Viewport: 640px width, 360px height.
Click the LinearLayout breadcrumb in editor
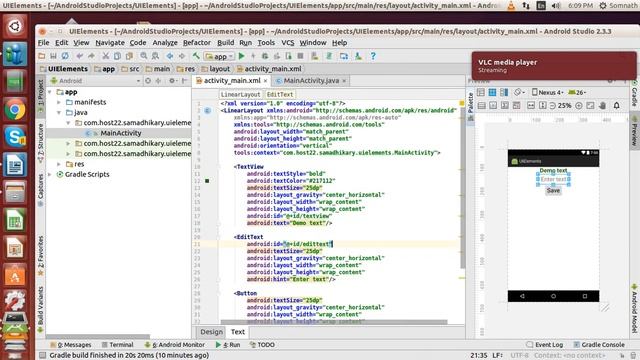(240, 94)
